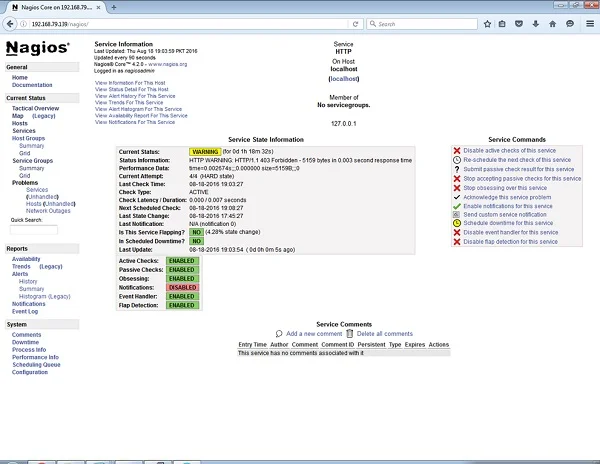Image resolution: width=600 pixels, height=464 pixels.
Task: Click the bookmark star icon
Action: (x=487, y=24)
